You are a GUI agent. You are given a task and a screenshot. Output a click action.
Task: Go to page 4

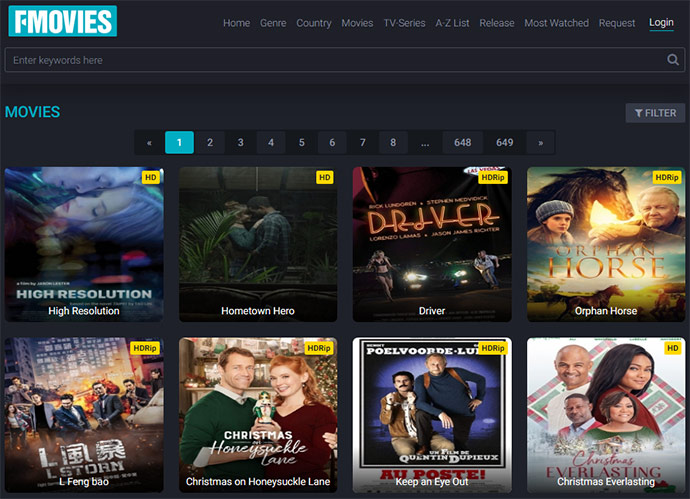(271, 143)
